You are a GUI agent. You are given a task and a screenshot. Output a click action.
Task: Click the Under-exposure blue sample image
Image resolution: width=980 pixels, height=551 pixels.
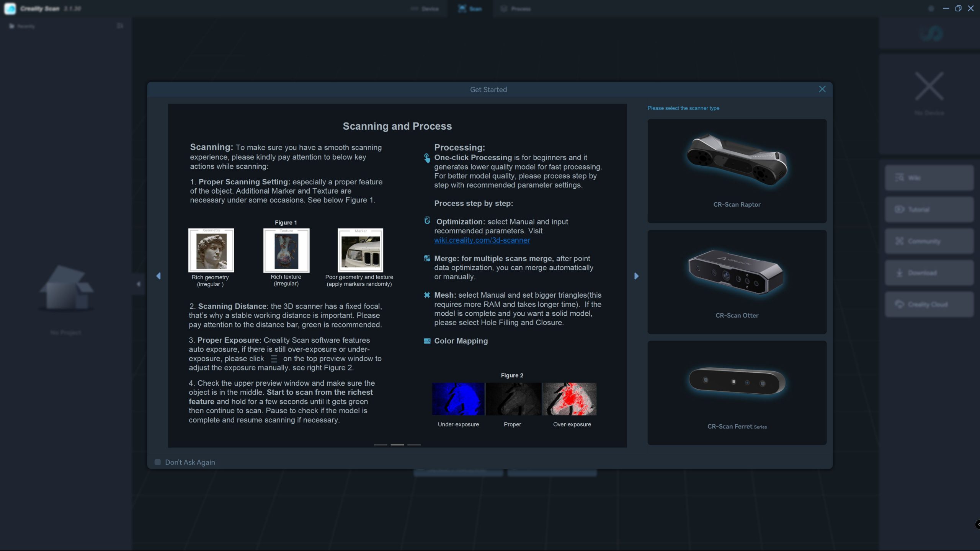458,399
